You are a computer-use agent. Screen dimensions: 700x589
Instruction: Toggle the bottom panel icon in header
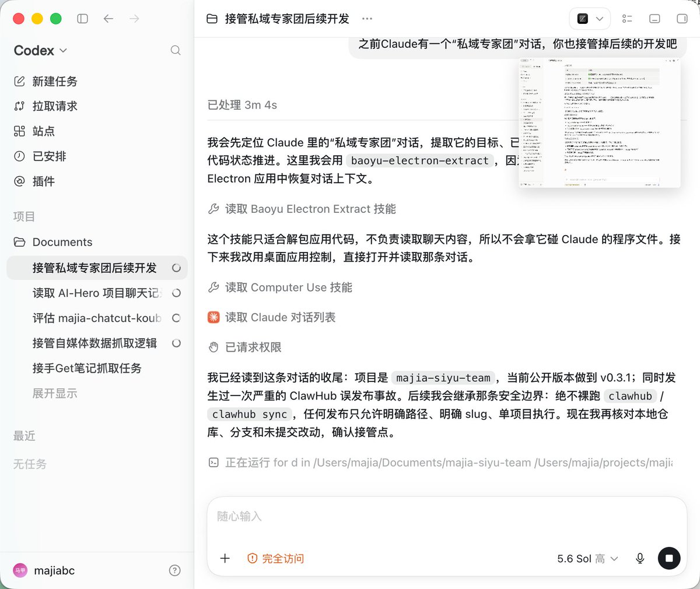point(654,19)
